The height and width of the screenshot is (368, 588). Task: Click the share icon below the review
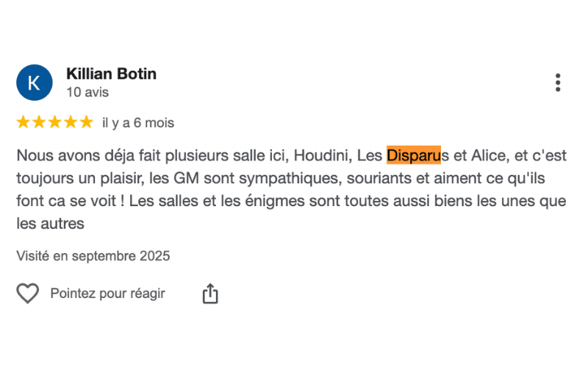pos(210,294)
